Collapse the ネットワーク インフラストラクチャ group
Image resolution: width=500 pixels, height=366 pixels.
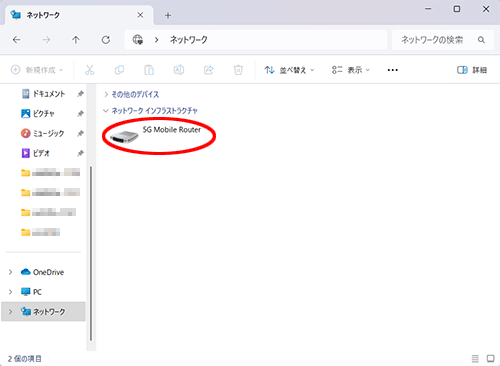(x=106, y=111)
